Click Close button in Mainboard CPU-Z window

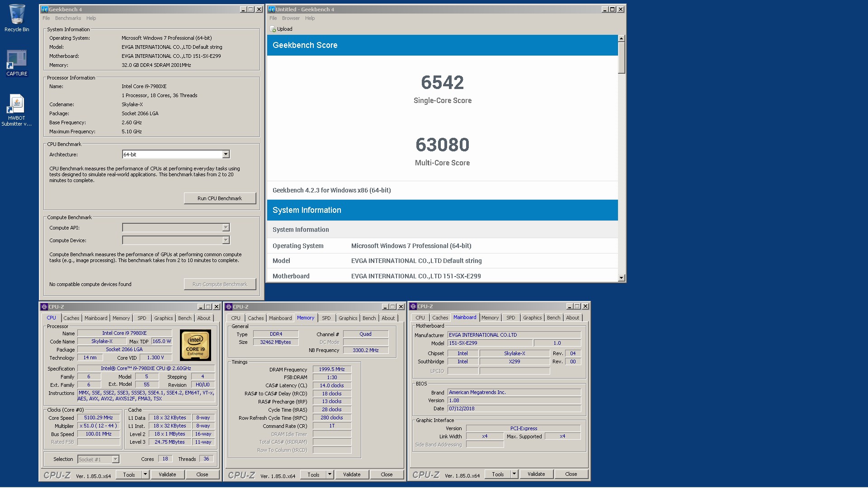tap(571, 474)
